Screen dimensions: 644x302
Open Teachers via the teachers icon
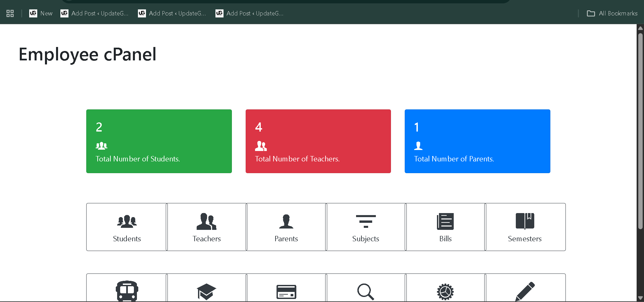(206, 221)
